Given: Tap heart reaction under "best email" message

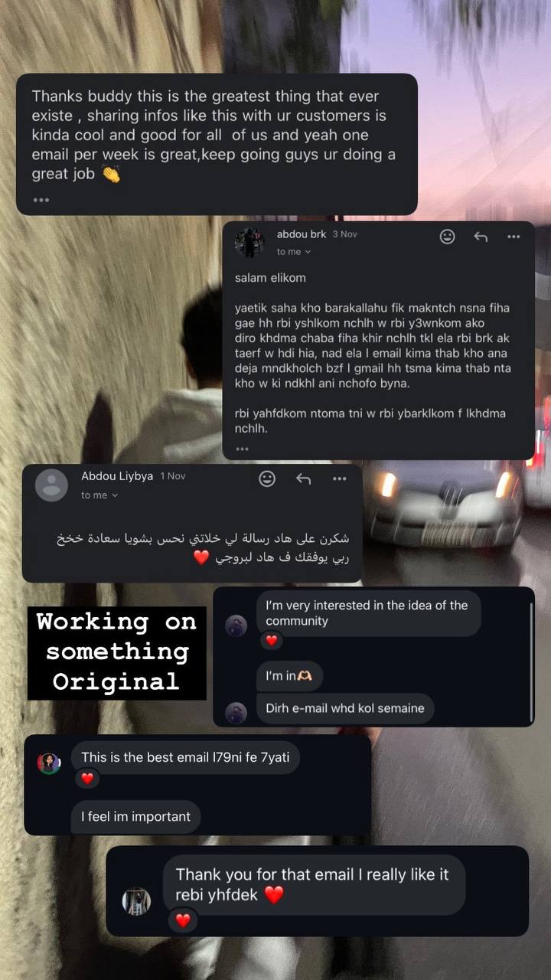Looking at the screenshot, I should tap(87, 778).
